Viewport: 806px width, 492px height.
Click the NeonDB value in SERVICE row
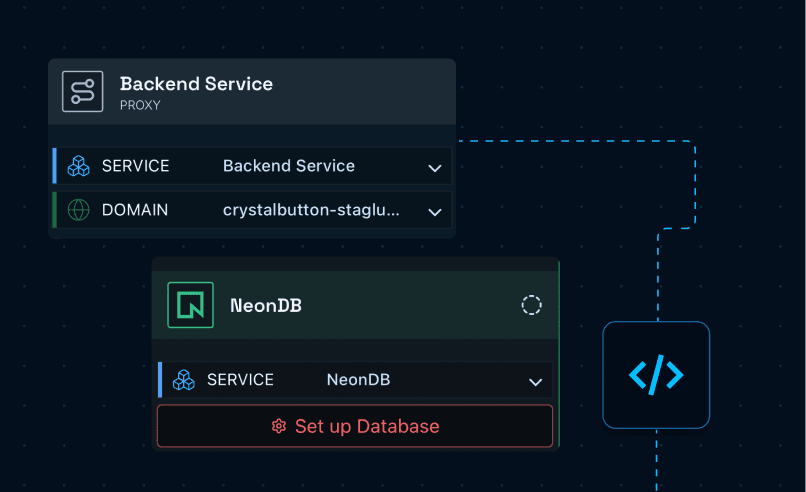point(358,379)
